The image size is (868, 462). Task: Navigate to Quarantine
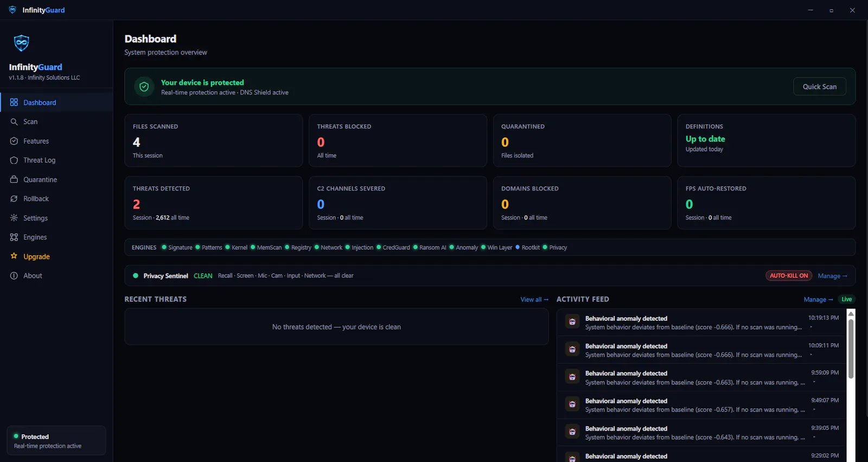[x=56, y=180]
